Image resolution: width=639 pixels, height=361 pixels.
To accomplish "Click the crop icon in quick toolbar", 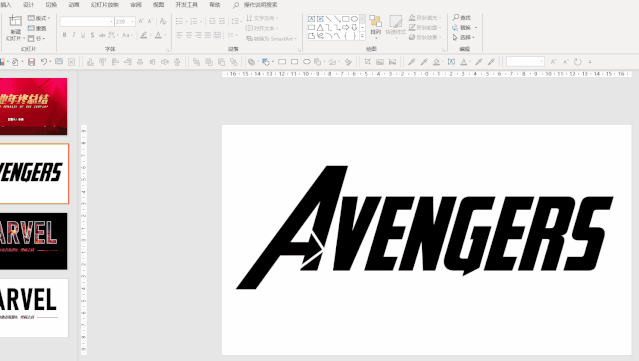I will [x=368, y=62].
